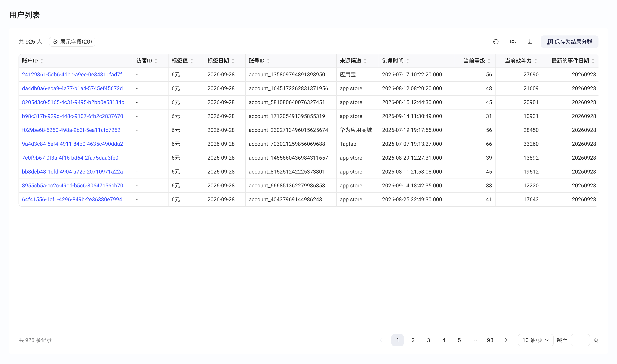Open the SQL view icon

pyautogui.click(x=512, y=42)
